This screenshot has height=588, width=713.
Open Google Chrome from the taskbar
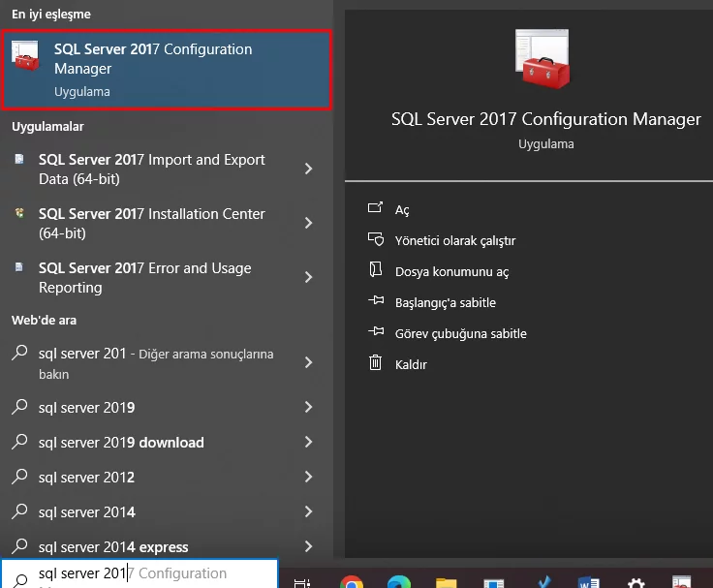(x=352, y=582)
